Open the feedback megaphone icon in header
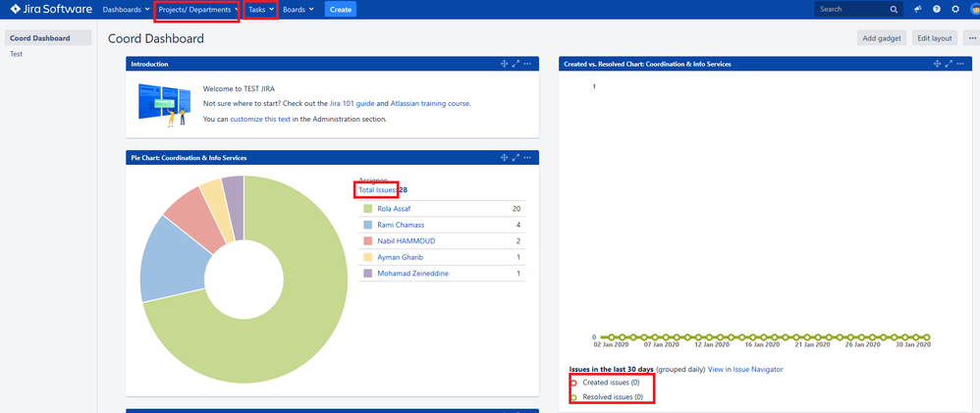Viewport: 980px width, 413px height. (918, 10)
